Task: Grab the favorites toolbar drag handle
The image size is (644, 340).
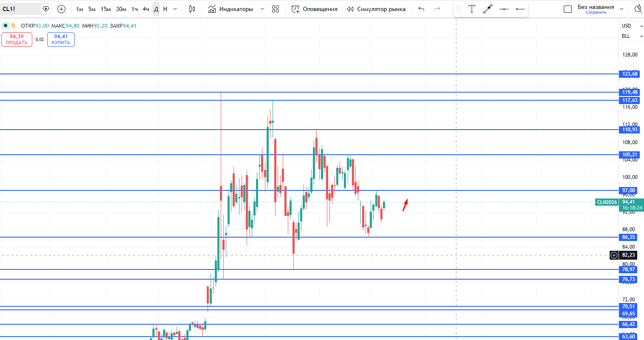Action: click(458, 9)
